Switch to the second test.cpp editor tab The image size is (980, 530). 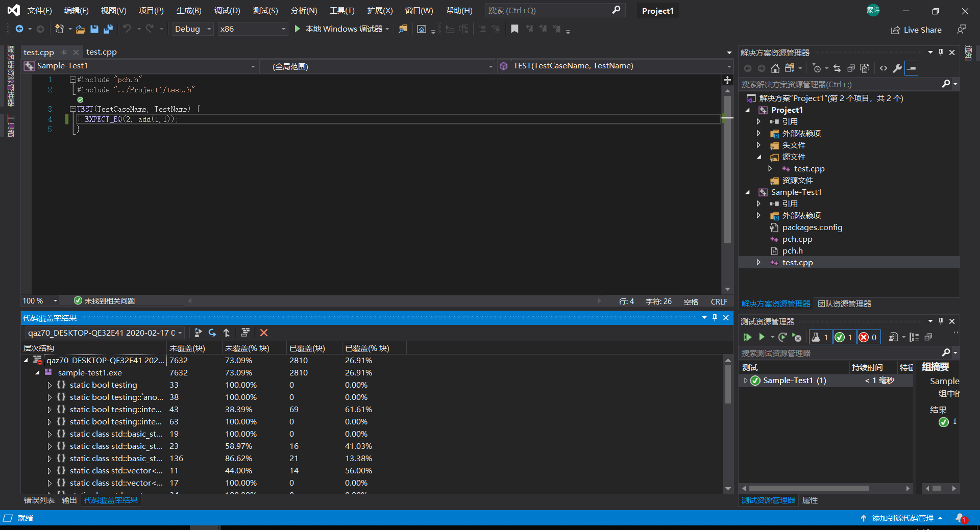pos(102,52)
